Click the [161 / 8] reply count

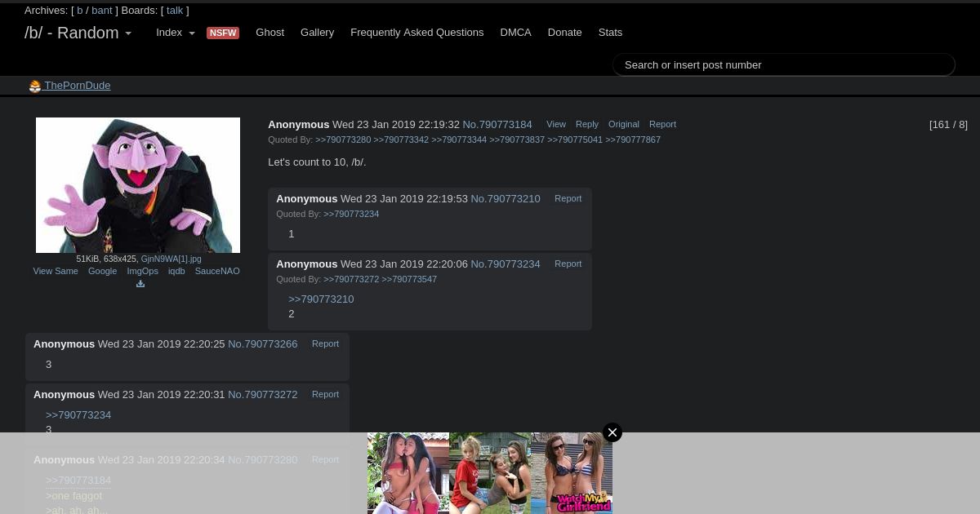click(x=948, y=125)
